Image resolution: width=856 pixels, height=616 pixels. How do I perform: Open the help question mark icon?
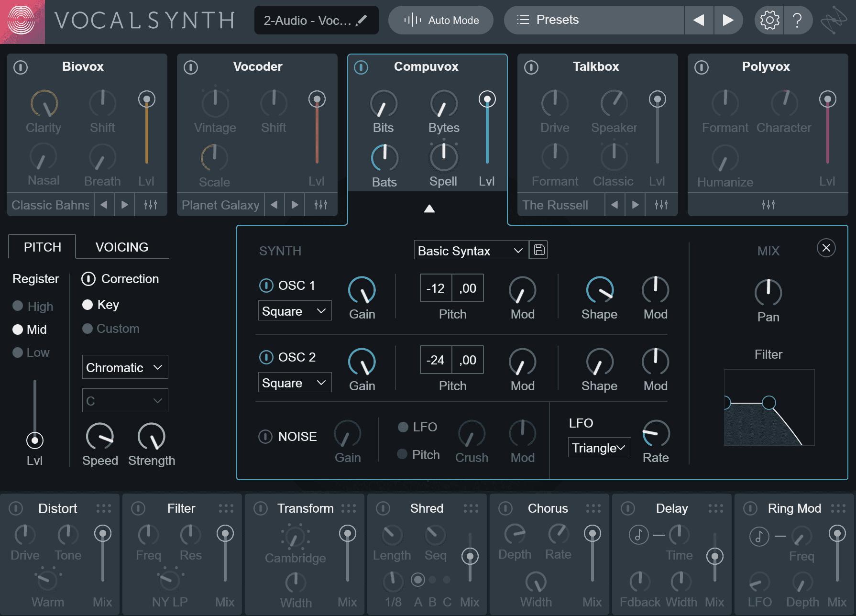pos(797,20)
